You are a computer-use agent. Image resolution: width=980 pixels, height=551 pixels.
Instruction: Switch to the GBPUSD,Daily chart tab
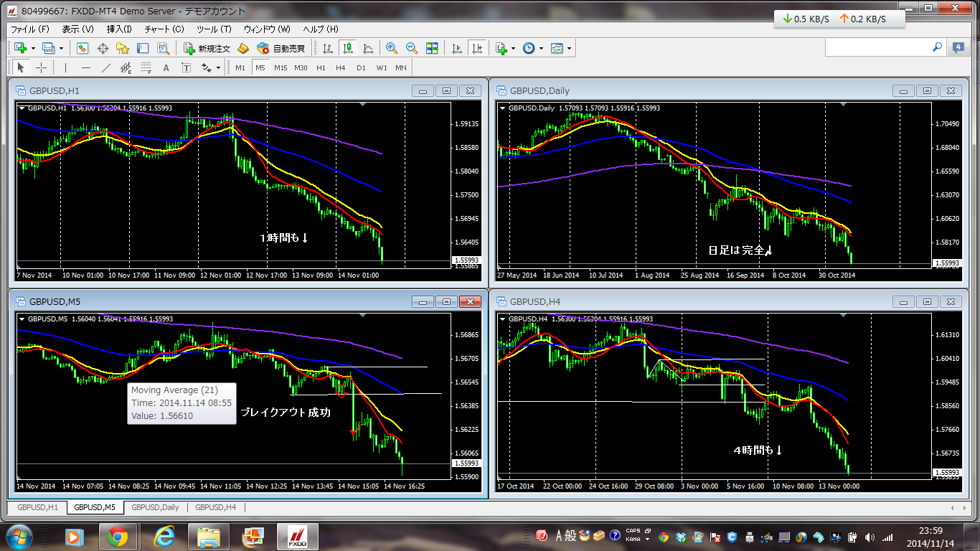[x=155, y=507]
